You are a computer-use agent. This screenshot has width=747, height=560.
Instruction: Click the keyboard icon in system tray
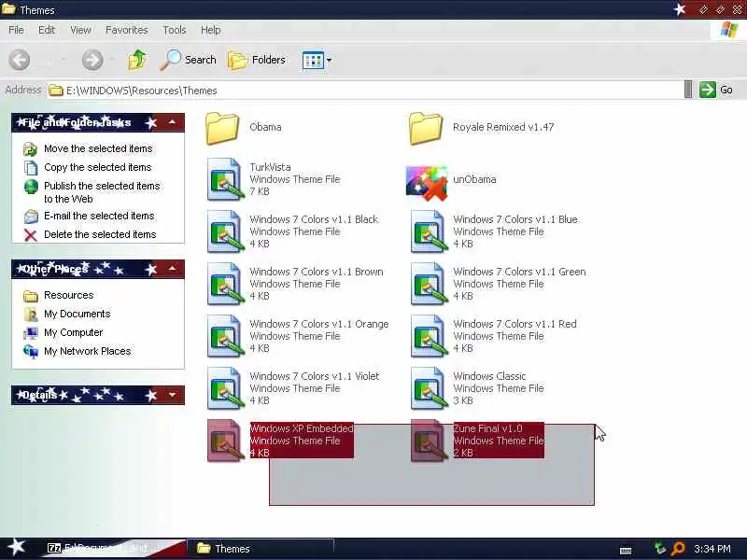coord(626,551)
